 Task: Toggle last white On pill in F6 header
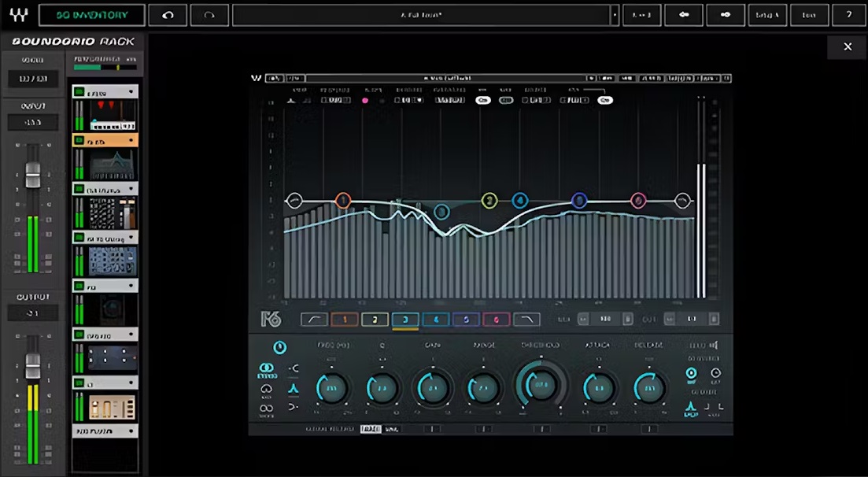coord(605,100)
